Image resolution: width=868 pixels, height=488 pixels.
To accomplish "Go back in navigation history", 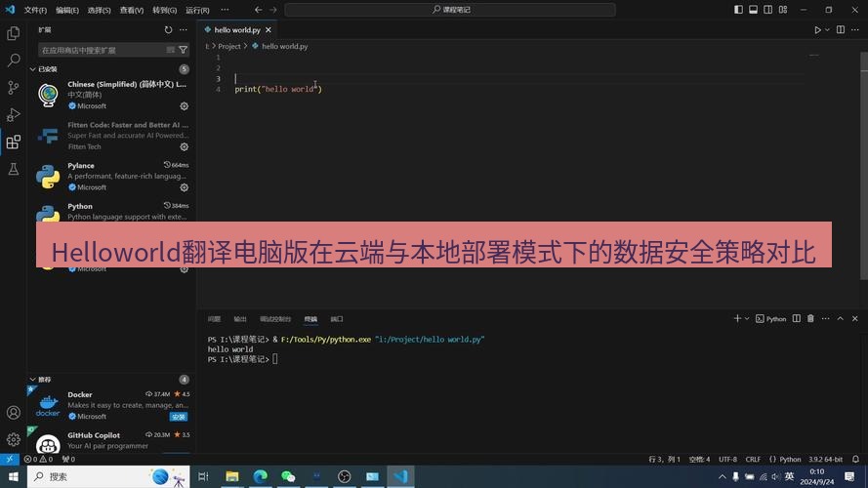I will (259, 10).
